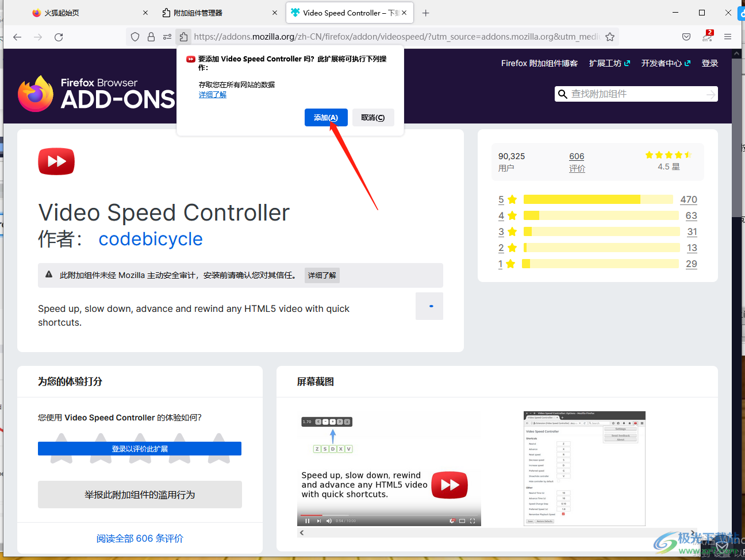Open the 470 five-star reviews count
Viewport: 745px width, 560px height.
coord(689,199)
